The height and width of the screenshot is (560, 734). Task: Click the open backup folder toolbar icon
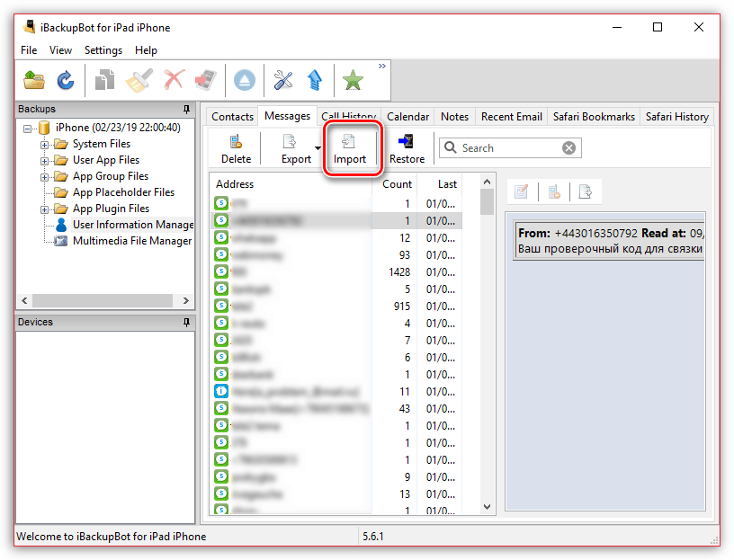(34, 80)
